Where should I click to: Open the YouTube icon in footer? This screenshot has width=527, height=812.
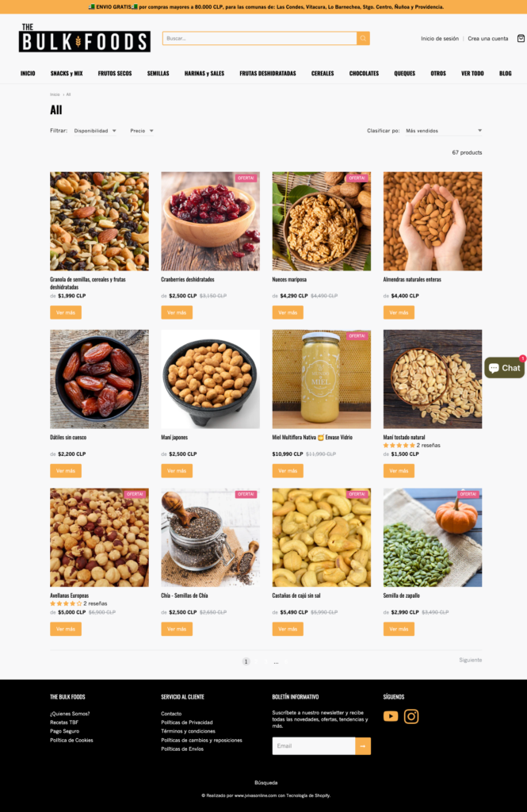[x=391, y=716]
